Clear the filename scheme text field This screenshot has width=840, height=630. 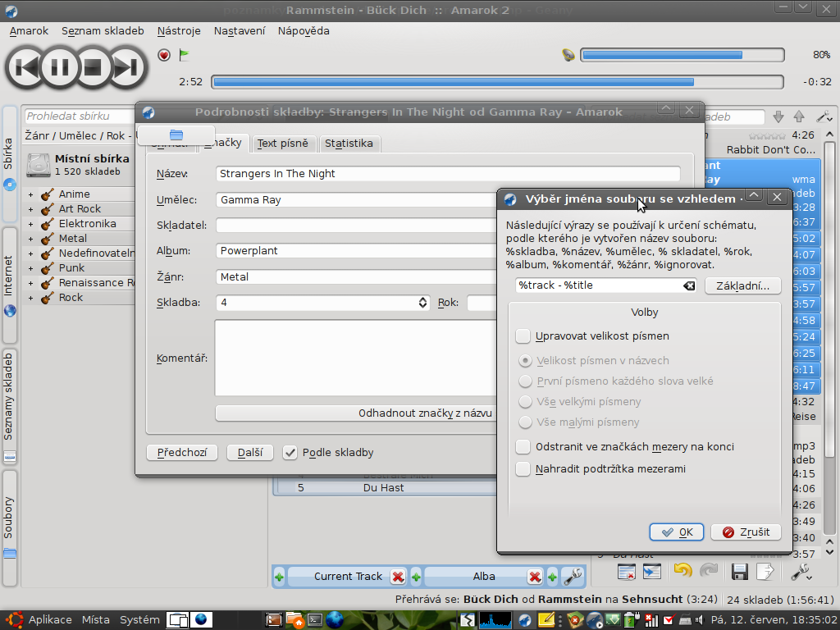pos(689,285)
